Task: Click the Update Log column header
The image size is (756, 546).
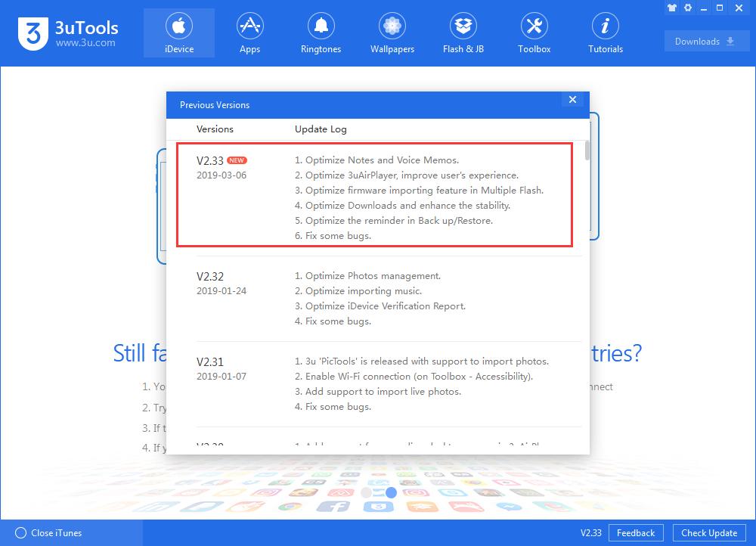Action: coord(321,129)
